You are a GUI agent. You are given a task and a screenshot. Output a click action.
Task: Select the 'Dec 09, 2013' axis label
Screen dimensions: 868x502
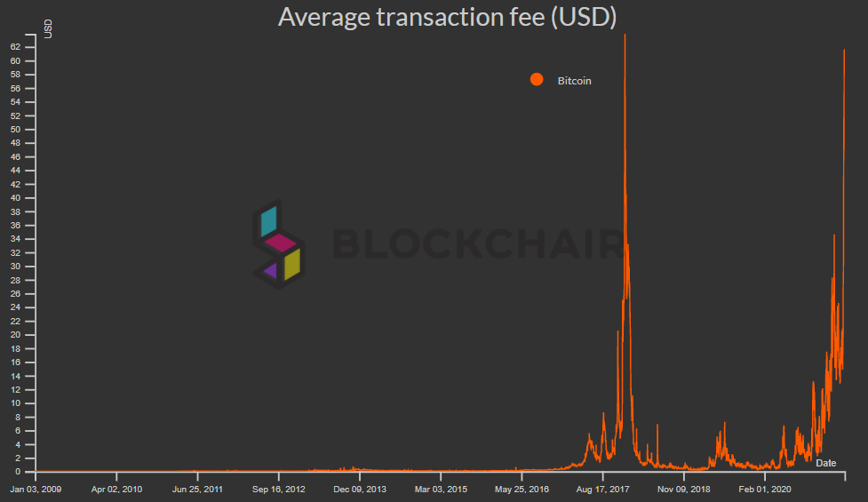pyautogui.click(x=359, y=489)
